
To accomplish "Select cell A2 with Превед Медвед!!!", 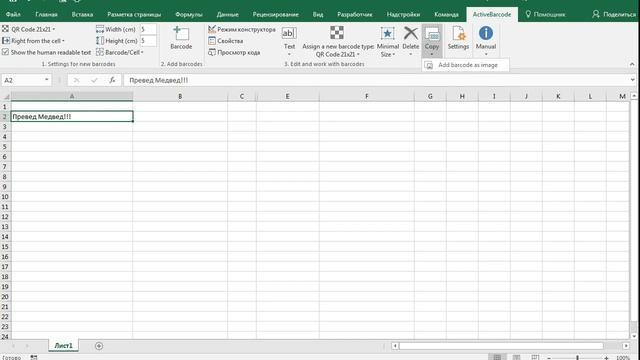I will [72, 116].
